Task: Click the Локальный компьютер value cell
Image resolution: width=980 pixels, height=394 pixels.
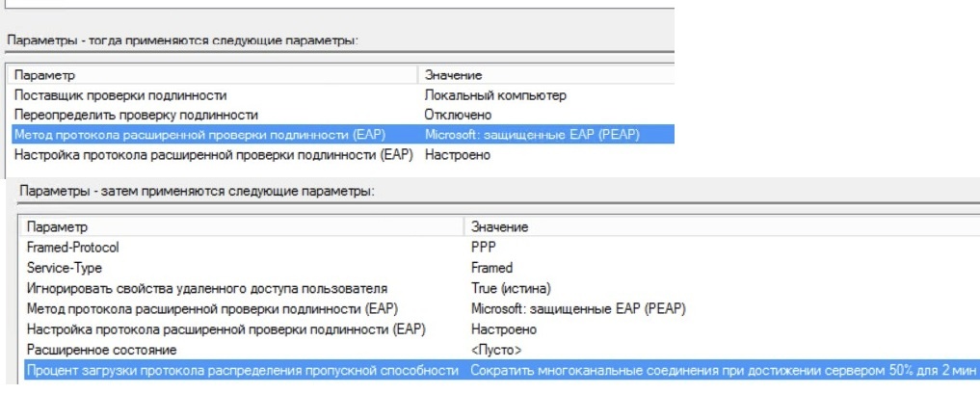Action: (x=495, y=95)
